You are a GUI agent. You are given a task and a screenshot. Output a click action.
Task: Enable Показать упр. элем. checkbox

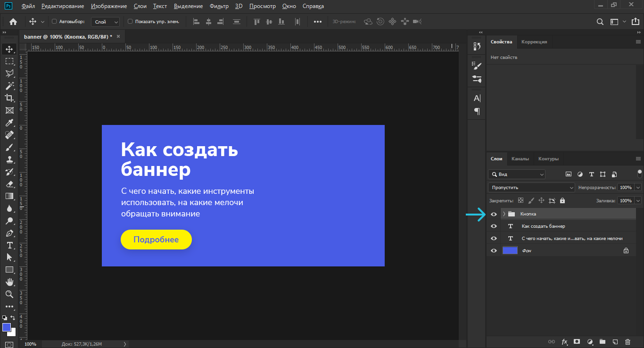point(130,22)
